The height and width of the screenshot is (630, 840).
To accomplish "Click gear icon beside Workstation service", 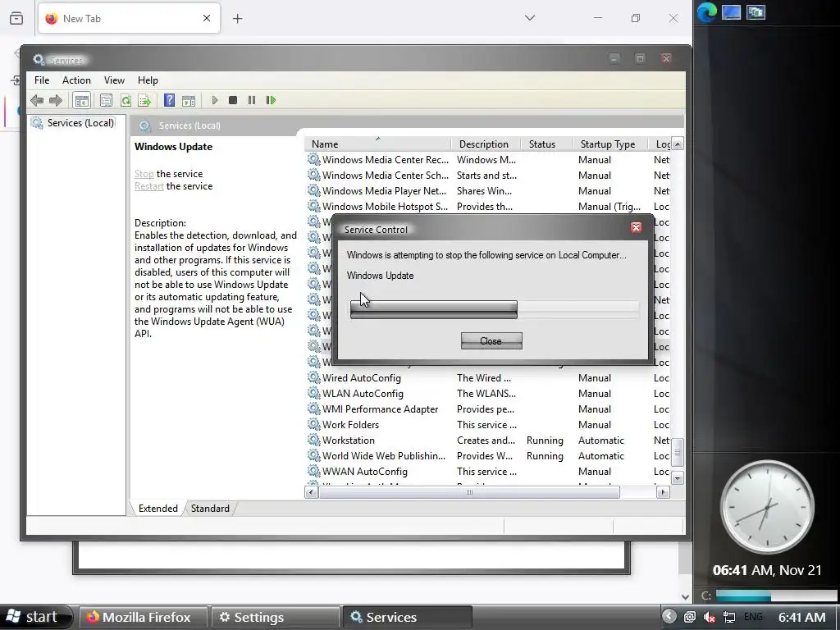I will (314, 440).
